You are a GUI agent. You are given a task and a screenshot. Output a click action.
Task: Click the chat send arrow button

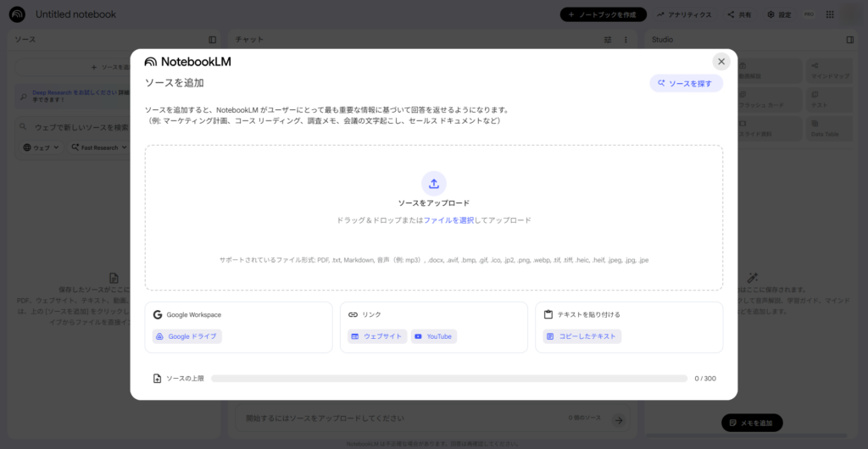point(619,420)
